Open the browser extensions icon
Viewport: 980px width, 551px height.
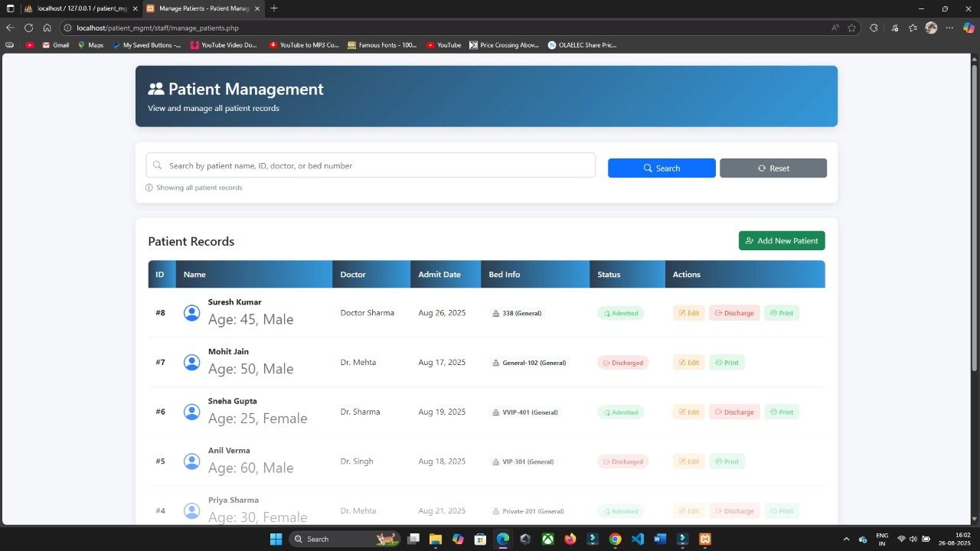coord(874,28)
